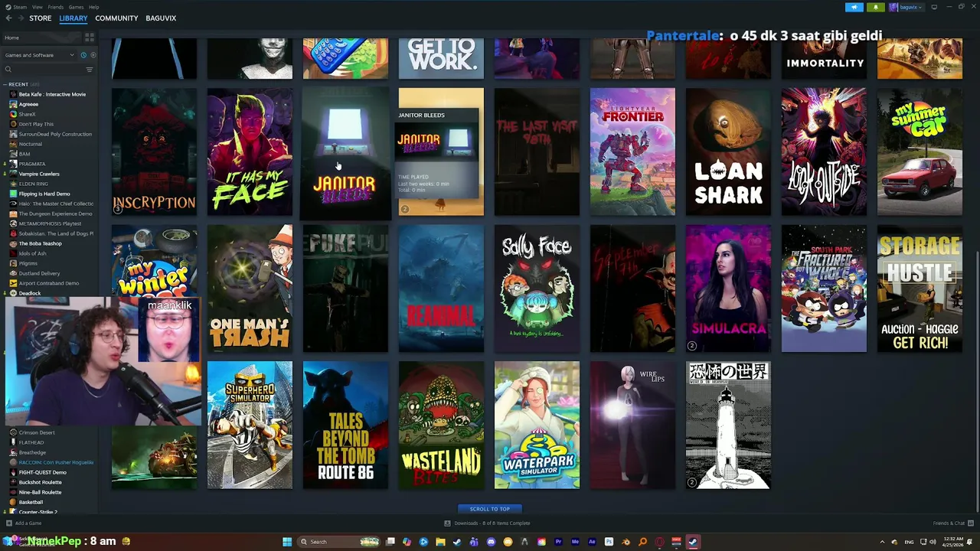The image size is (980, 551).
Task: Select Dustland Delivery in list
Action: click(39, 273)
